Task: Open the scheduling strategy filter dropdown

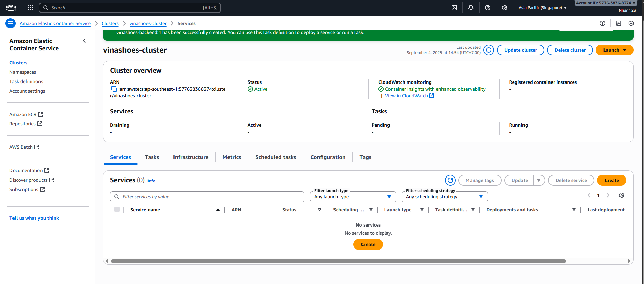Action: point(445,197)
